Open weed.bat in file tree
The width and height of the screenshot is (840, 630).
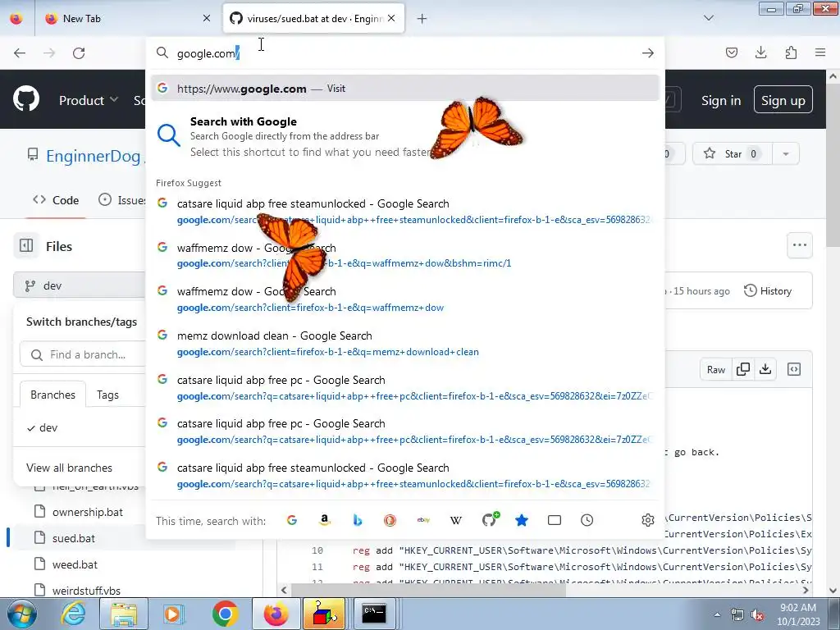point(75,564)
